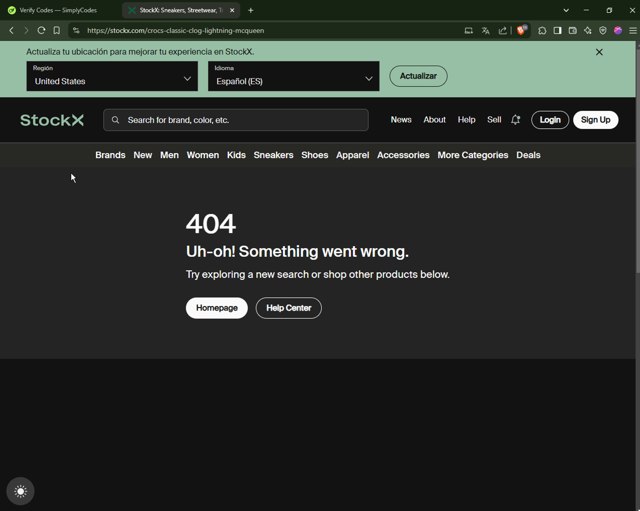Toggle the brightness theme button
Image resolution: width=640 pixels, height=511 pixels.
tap(20, 491)
